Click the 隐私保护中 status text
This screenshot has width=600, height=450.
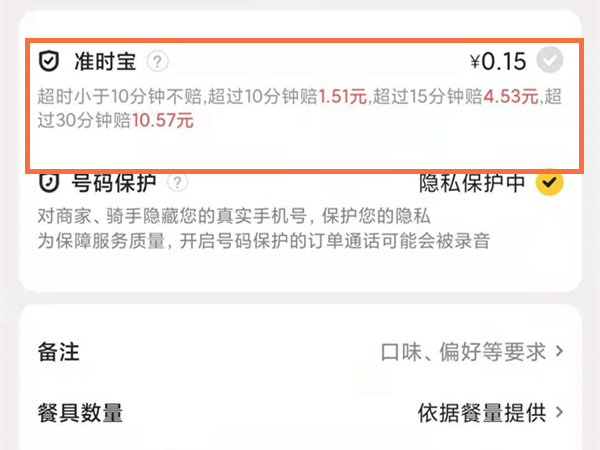[472, 183]
